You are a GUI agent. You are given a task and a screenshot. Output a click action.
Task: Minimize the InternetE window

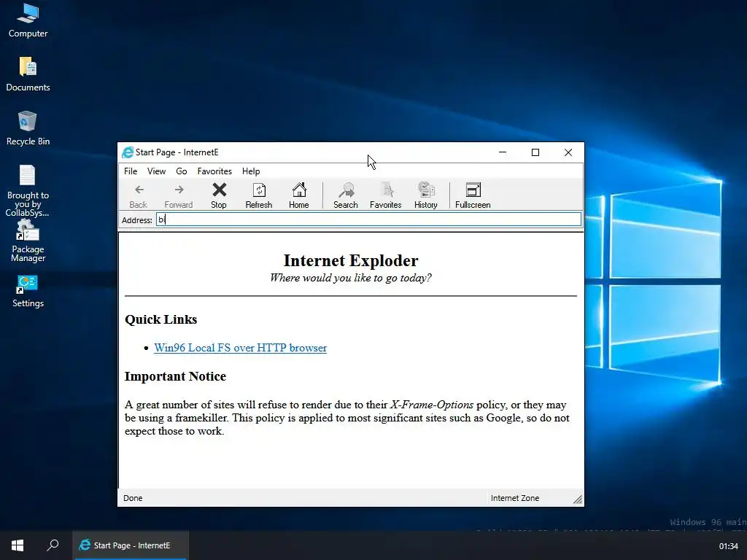click(x=503, y=152)
